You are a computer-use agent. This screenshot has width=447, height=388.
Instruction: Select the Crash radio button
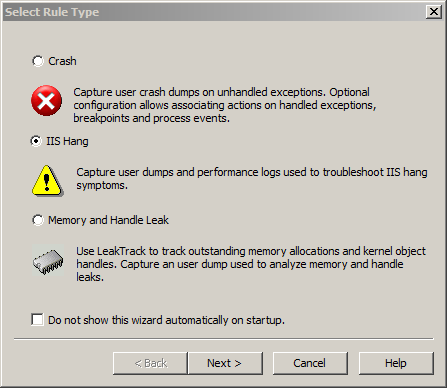(38, 61)
